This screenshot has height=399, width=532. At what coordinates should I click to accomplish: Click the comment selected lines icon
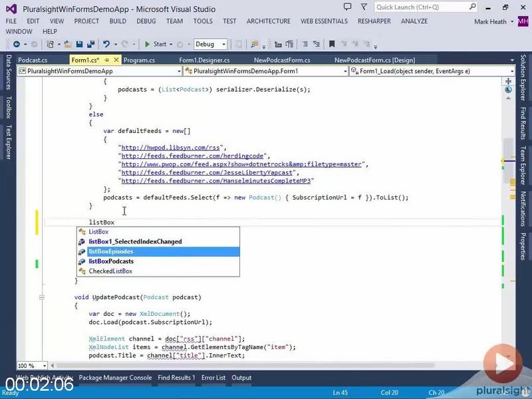(305, 44)
